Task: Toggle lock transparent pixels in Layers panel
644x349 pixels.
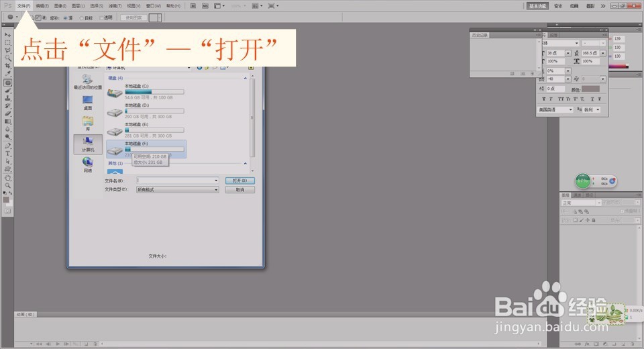Action: click(x=576, y=220)
